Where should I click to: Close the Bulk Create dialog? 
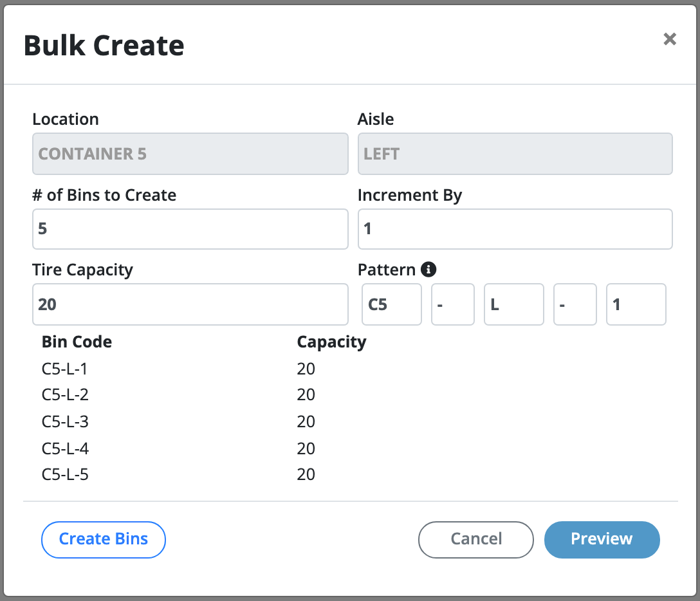point(670,39)
